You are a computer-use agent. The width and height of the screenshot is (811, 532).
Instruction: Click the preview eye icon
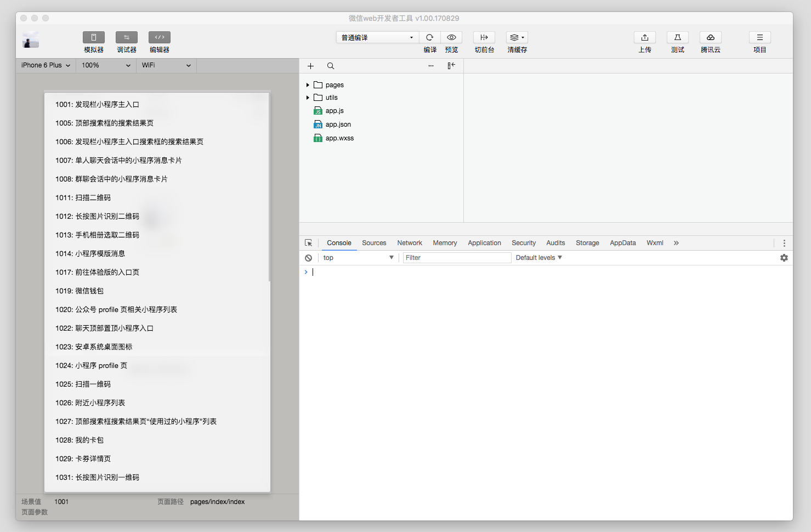451,37
